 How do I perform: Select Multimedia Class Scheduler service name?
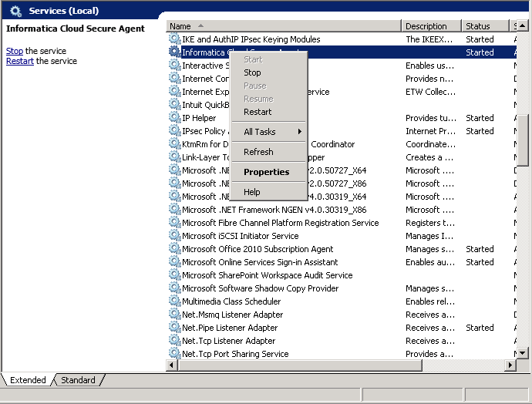[x=231, y=301]
